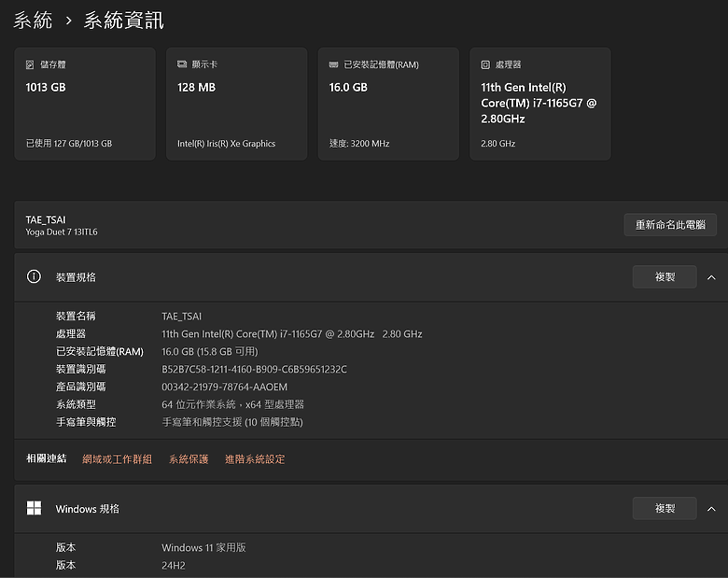The height and width of the screenshot is (578, 728).
Task: Collapse the Windows 規格 section chevron
Action: pos(711,509)
